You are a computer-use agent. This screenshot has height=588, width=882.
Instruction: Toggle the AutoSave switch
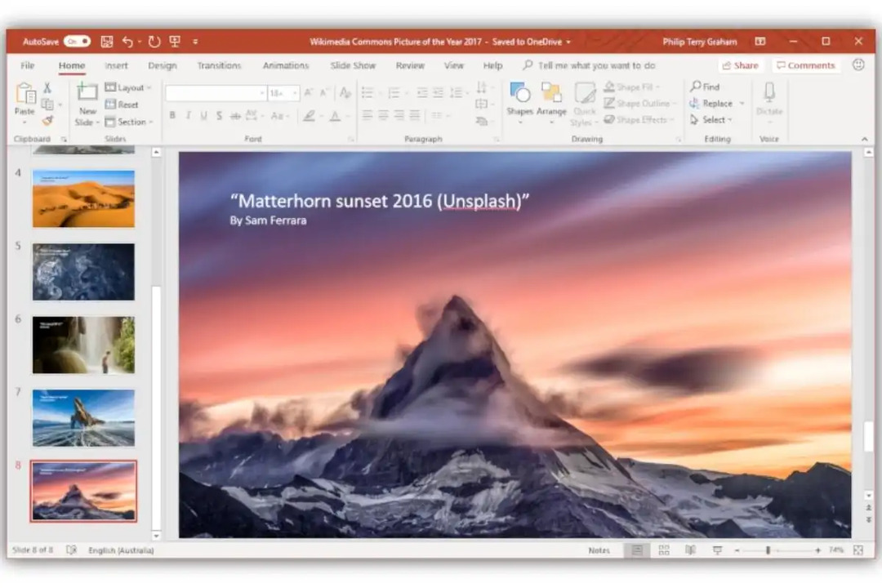[x=77, y=42]
